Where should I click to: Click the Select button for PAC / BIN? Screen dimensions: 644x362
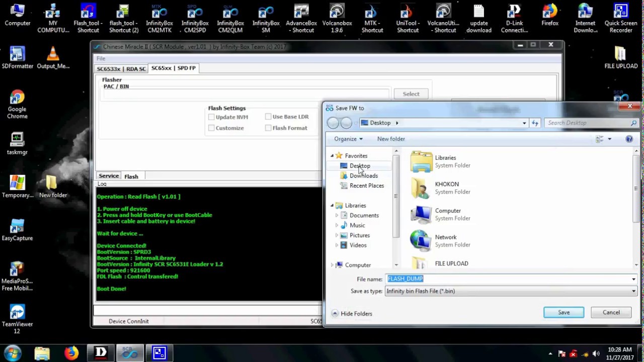pyautogui.click(x=411, y=94)
